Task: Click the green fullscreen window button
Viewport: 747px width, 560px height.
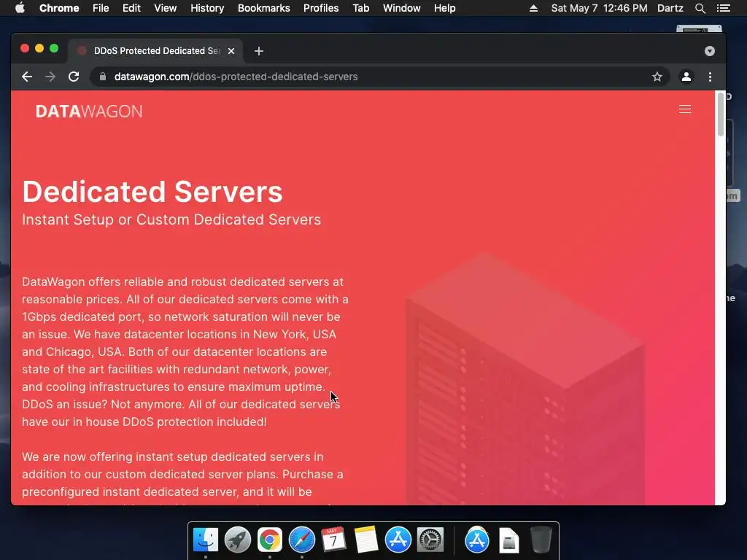Action: pos(54,48)
